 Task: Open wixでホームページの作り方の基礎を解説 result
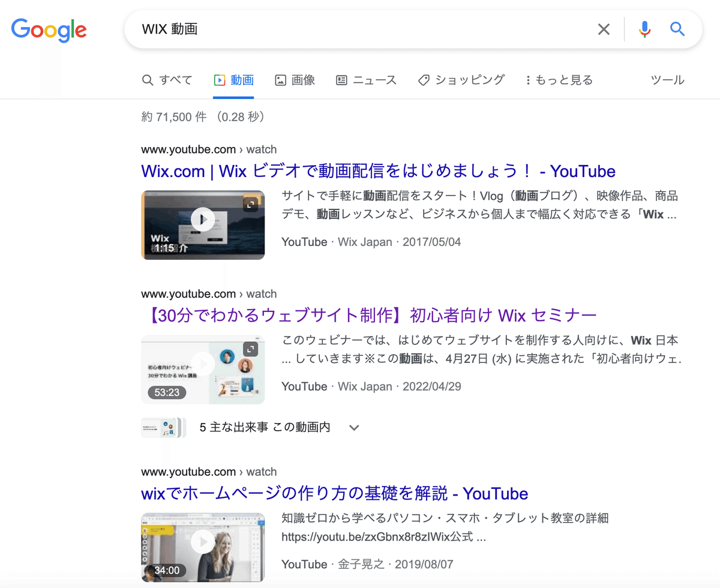point(334,494)
